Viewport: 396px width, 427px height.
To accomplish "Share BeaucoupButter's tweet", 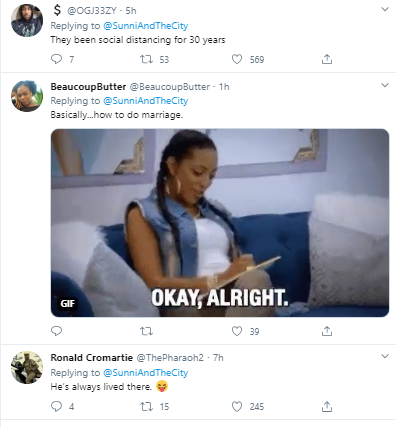I will click(x=327, y=331).
